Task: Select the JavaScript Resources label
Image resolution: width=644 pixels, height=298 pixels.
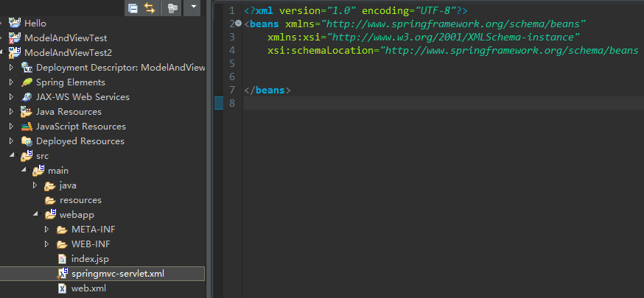Action: (x=81, y=127)
